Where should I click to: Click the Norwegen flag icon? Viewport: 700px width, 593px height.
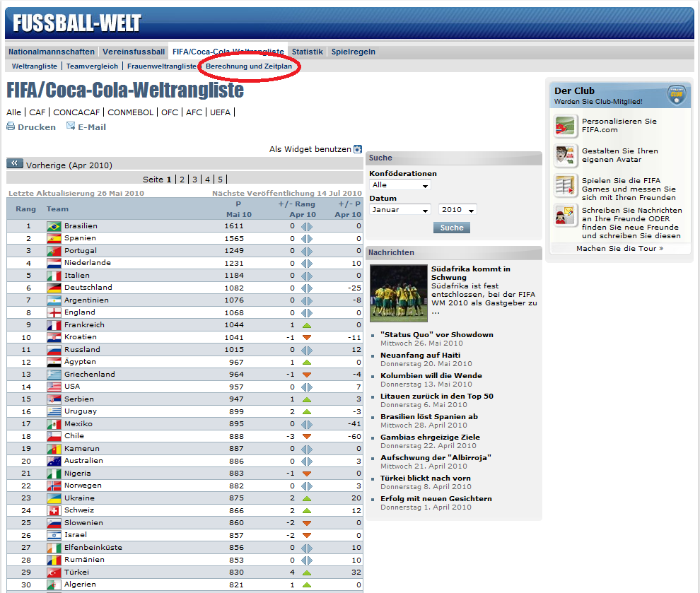pyautogui.click(x=54, y=486)
